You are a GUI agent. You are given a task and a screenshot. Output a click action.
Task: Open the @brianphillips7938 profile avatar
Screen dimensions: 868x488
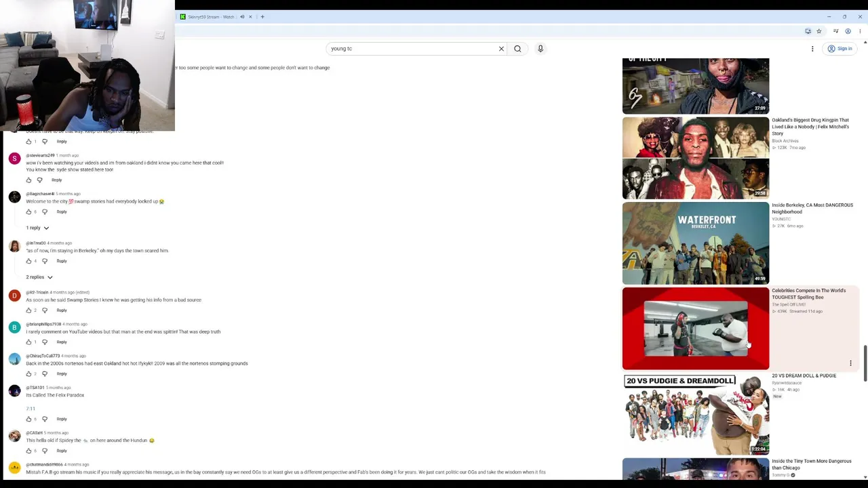14,327
